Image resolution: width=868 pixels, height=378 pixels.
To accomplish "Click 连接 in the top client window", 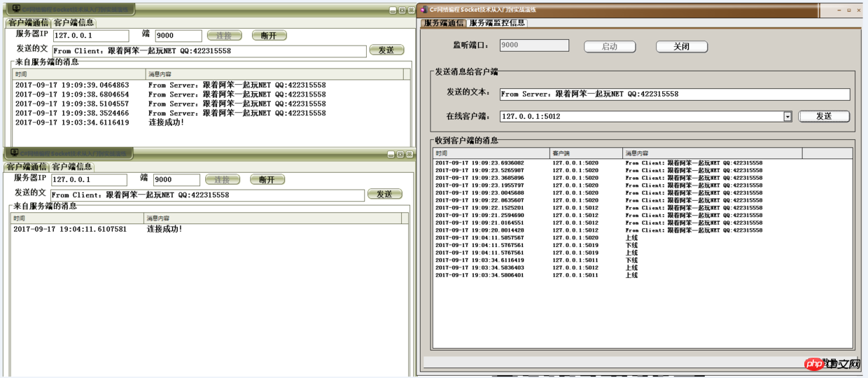I will click(225, 35).
